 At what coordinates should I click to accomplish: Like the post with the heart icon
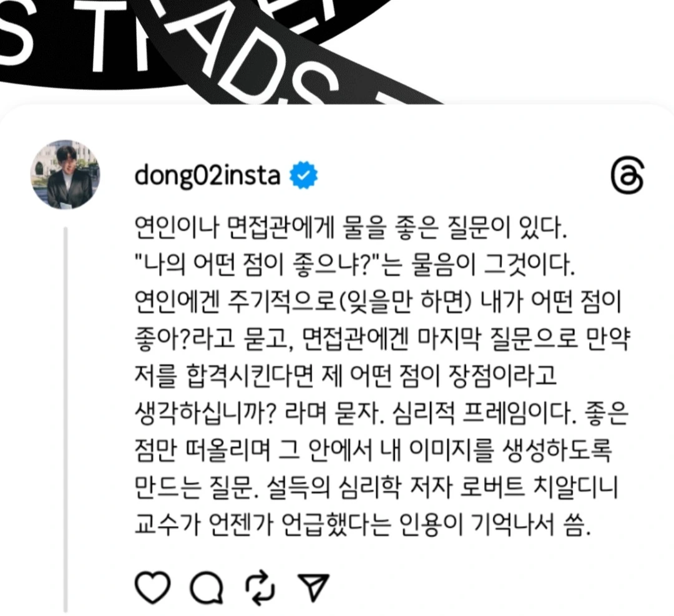pyautogui.click(x=153, y=587)
